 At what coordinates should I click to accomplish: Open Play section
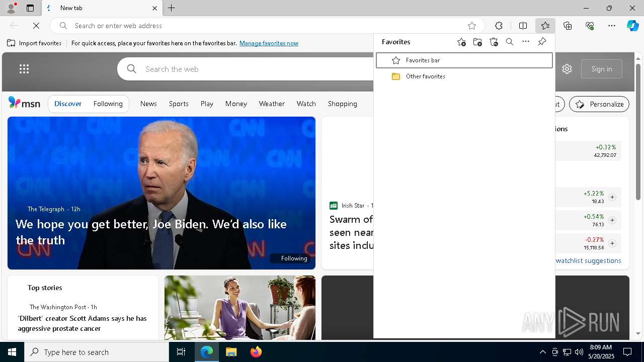coord(207,104)
